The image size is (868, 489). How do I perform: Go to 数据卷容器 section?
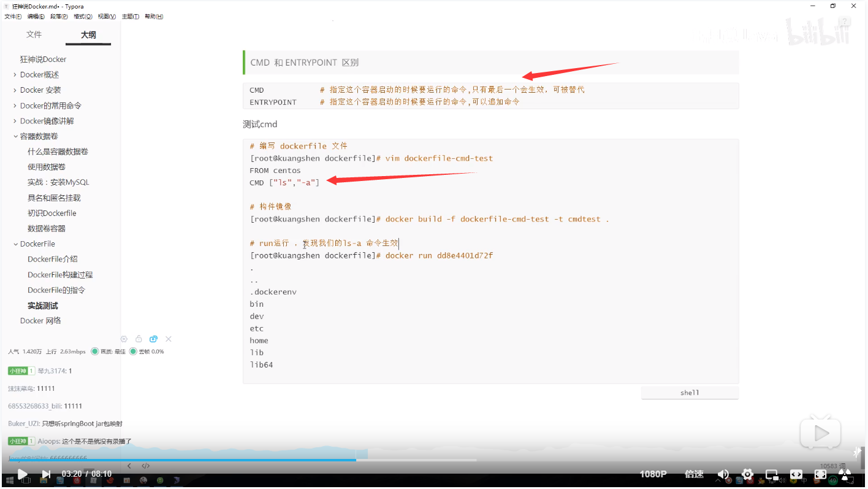pos(47,228)
